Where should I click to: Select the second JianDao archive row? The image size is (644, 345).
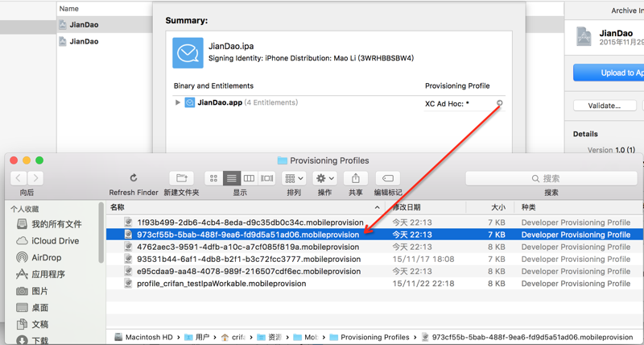(x=105, y=41)
